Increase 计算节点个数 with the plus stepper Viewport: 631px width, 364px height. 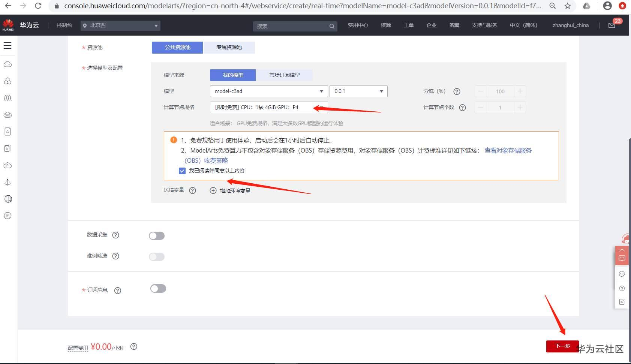520,107
